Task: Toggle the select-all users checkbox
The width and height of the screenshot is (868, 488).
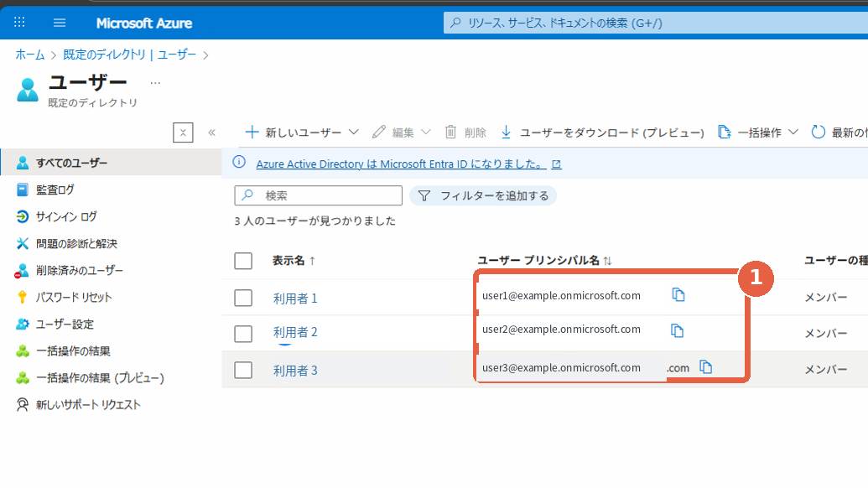Action: (x=243, y=261)
